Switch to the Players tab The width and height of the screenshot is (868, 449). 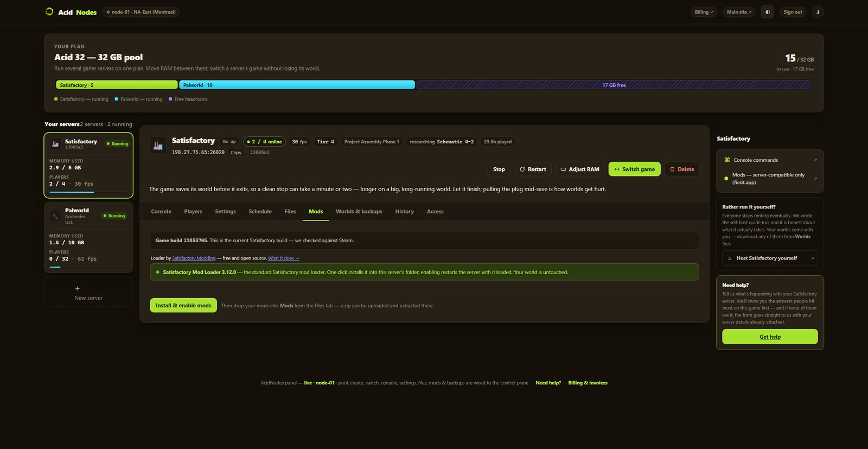click(x=193, y=211)
